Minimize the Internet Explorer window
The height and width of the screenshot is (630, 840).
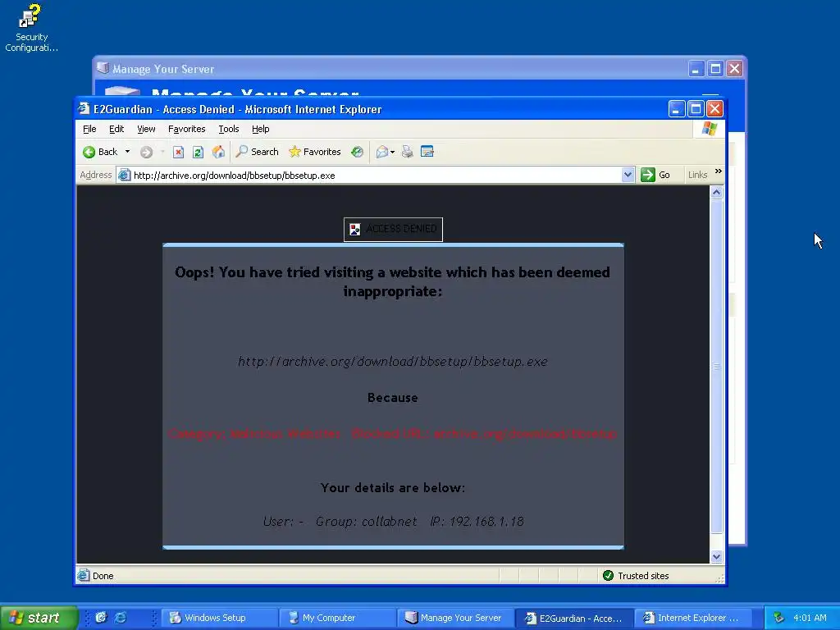click(677, 109)
